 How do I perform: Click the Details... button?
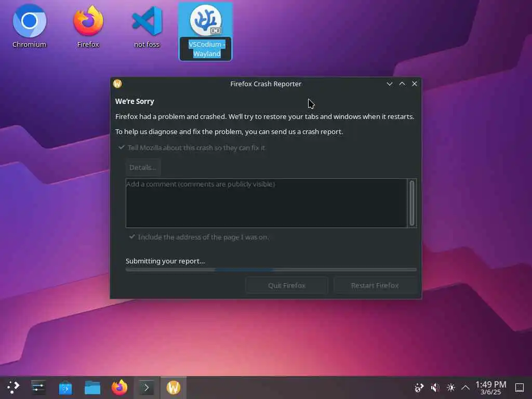click(x=143, y=168)
